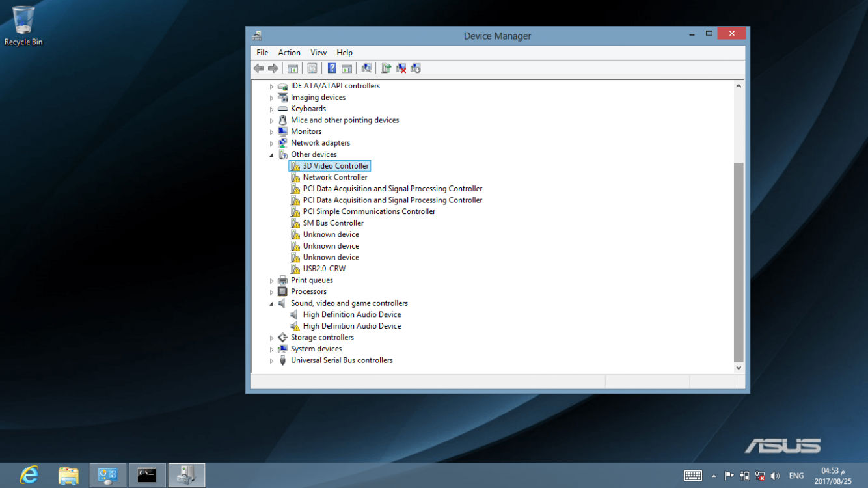Screen dimensions: 868x488
Task: Select the Processors category label
Action: click(308, 291)
